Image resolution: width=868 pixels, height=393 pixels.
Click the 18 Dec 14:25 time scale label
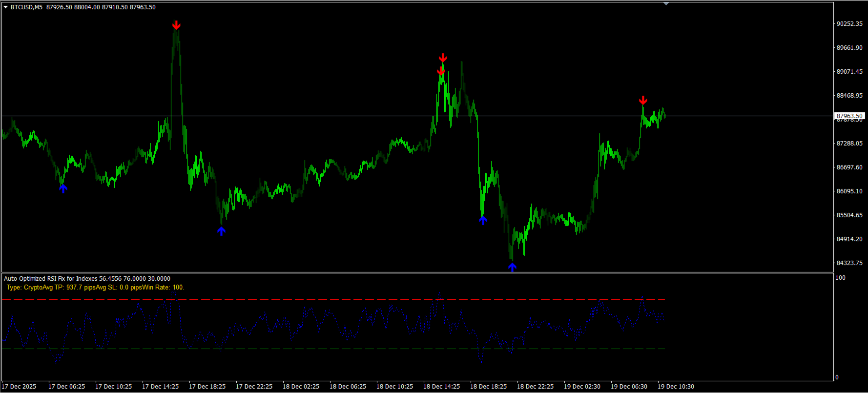pos(441,387)
